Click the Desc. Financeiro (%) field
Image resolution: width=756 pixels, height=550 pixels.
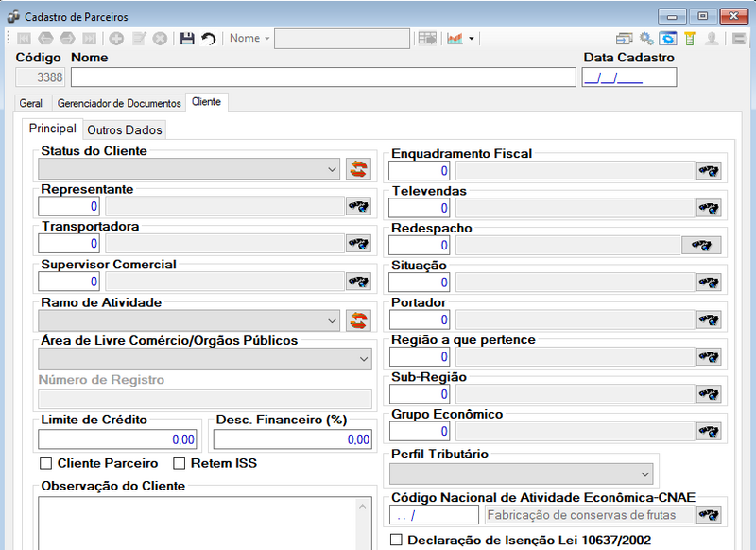[x=293, y=439]
